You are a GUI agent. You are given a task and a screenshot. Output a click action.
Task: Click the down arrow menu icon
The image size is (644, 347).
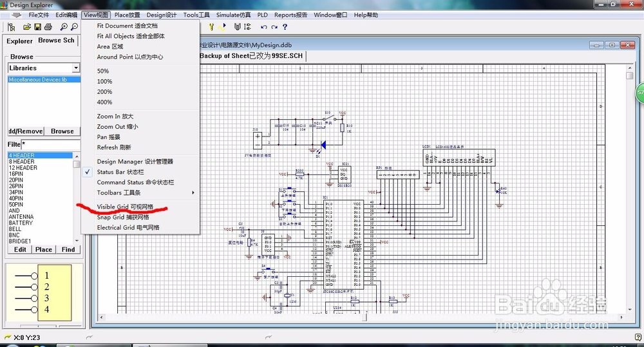16,15
